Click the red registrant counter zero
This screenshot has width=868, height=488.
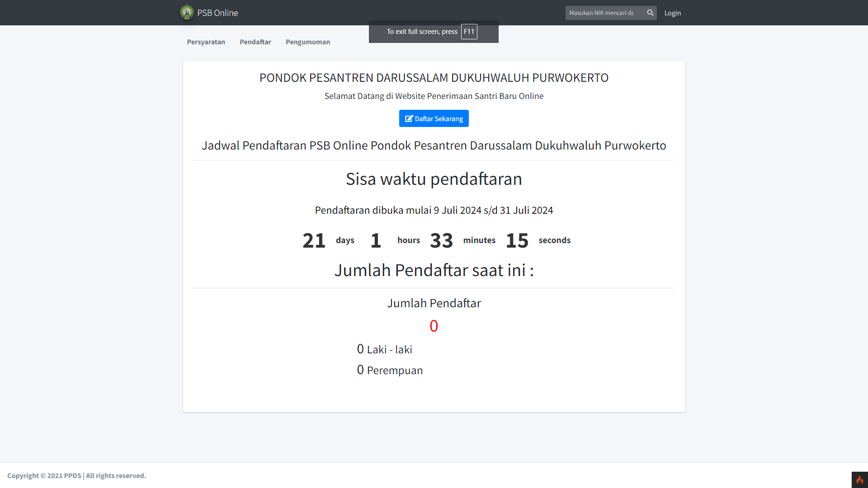[x=434, y=325]
